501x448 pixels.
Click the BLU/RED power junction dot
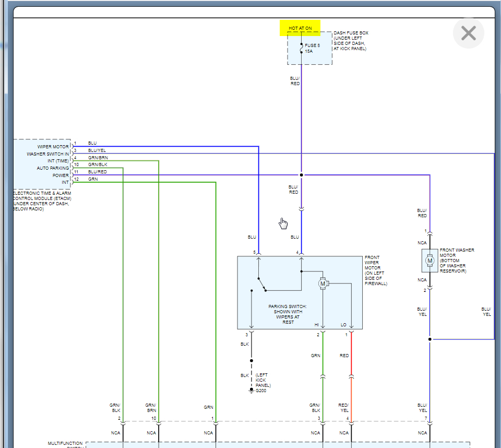301,175
